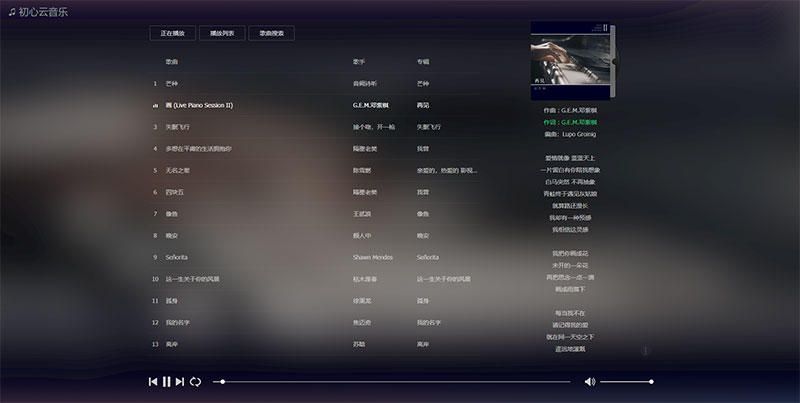Pause the current song
800x403 pixels.
pos(166,381)
